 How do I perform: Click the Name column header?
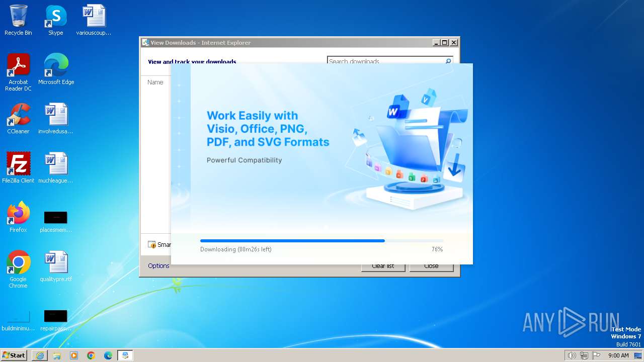(x=155, y=82)
